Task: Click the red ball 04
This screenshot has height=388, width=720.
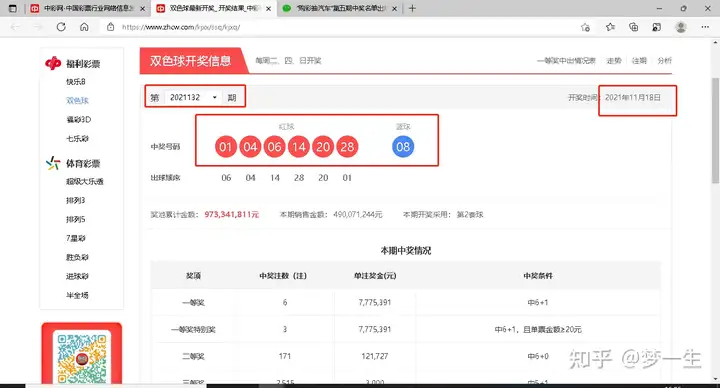Action: tap(250, 146)
